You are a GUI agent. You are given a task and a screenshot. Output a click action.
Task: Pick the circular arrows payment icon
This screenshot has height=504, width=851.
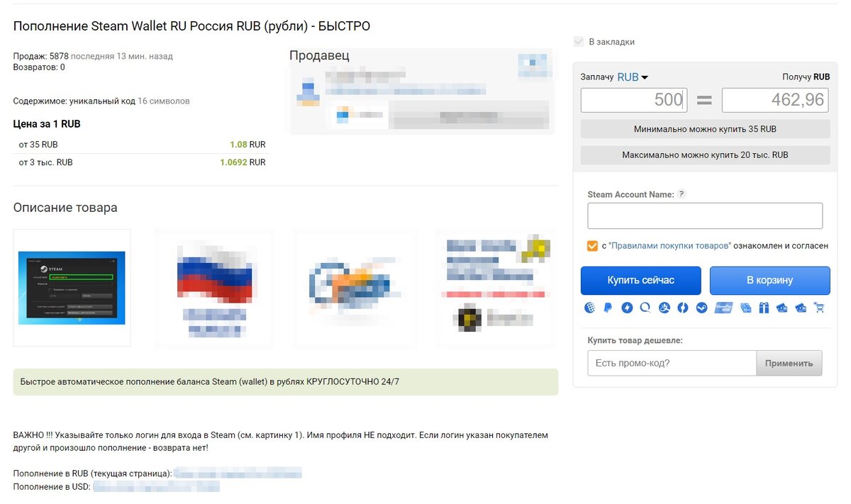[682, 308]
